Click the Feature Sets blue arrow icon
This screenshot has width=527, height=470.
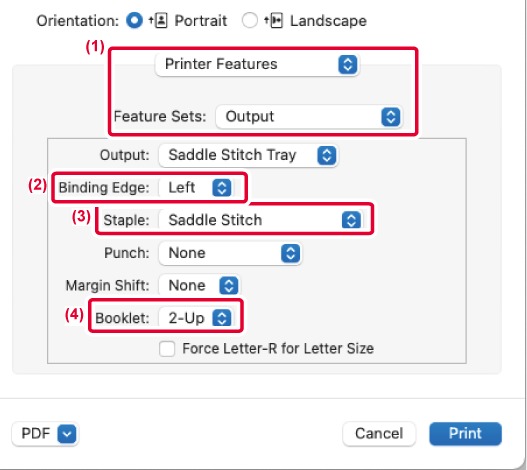391,117
